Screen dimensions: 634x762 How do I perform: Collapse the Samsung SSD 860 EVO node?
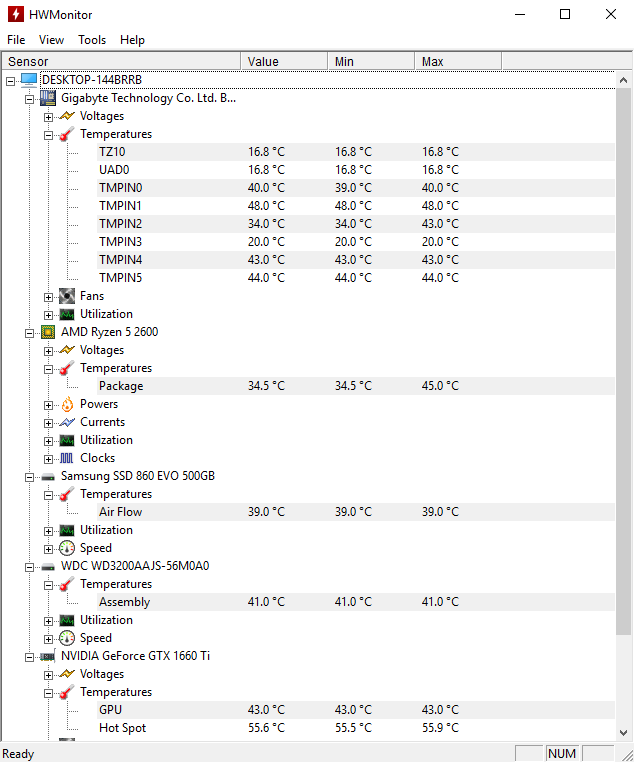(30, 477)
